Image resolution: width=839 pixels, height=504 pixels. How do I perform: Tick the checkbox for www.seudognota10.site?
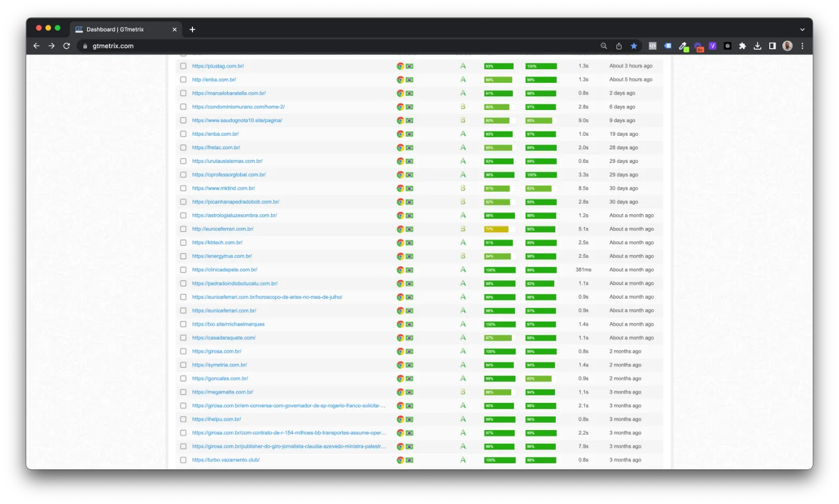click(183, 120)
